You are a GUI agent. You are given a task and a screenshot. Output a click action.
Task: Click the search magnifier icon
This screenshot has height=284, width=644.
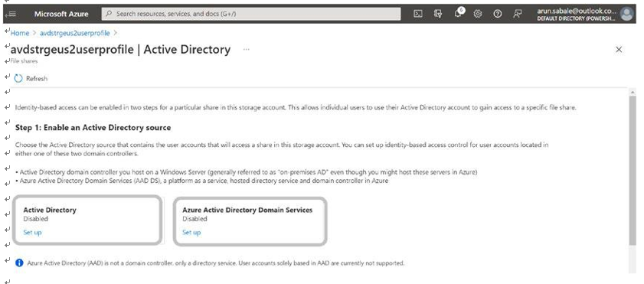[109, 14]
